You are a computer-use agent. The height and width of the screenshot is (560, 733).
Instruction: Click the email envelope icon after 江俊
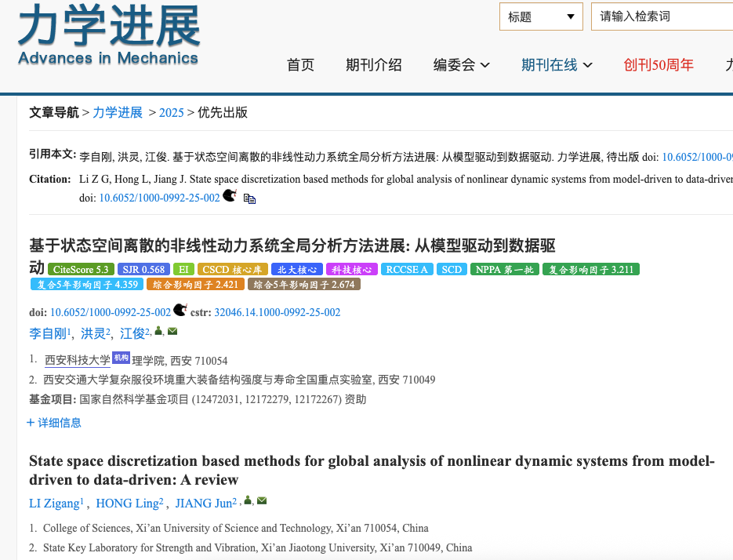coord(172,332)
